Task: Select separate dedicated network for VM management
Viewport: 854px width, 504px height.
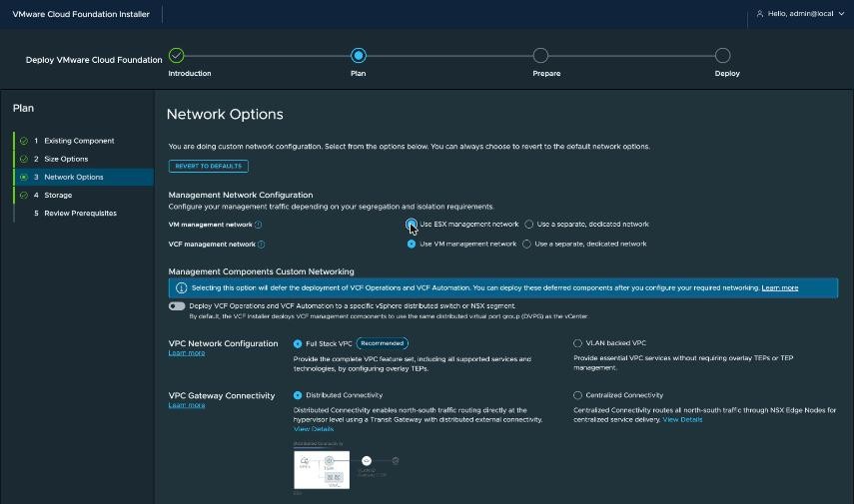Action: tap(528, 225)
